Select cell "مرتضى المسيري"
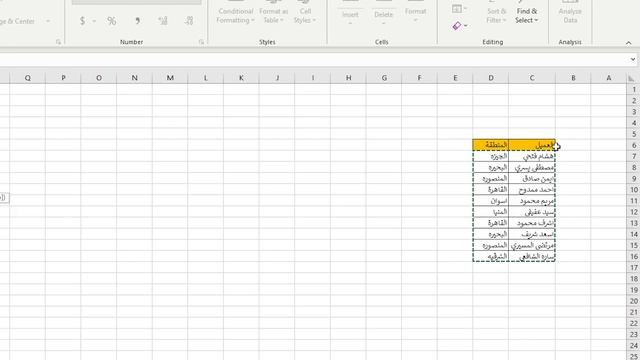640x360 pixels. 532,245
